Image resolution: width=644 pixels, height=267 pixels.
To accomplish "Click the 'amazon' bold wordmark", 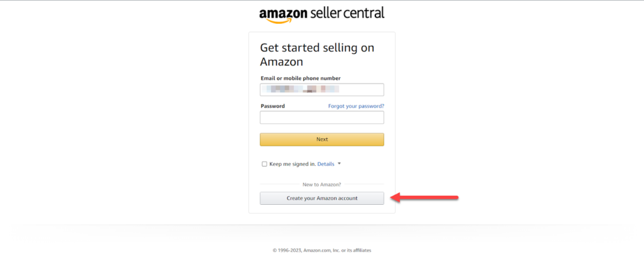I will pos(284,14).
